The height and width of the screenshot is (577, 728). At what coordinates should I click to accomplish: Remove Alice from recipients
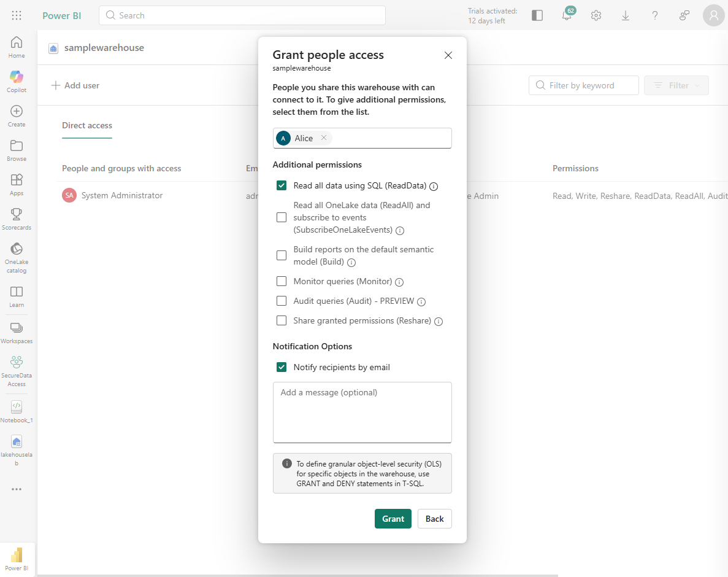point(324,137)
